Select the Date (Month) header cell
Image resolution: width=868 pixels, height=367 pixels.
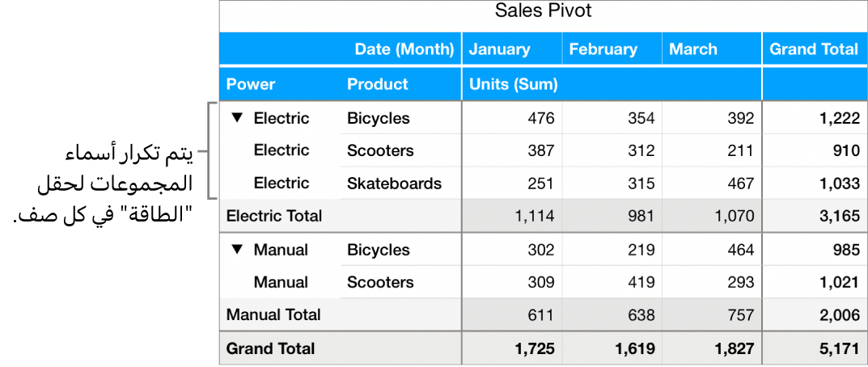404,49
